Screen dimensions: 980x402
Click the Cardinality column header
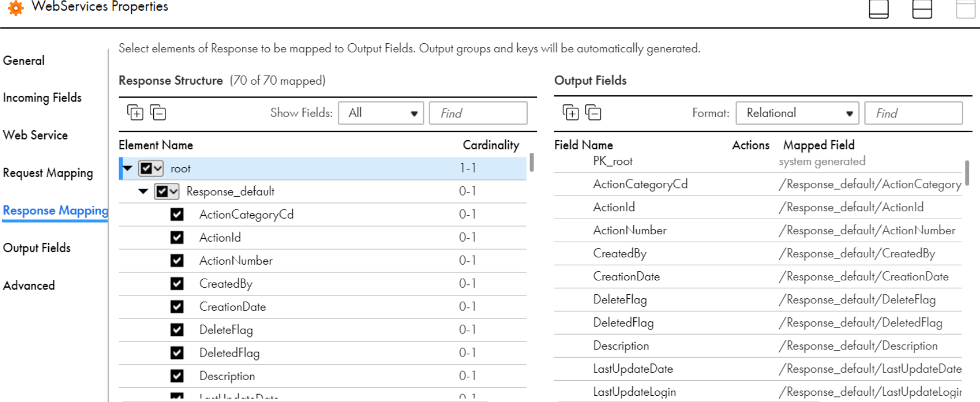[491, 145]
